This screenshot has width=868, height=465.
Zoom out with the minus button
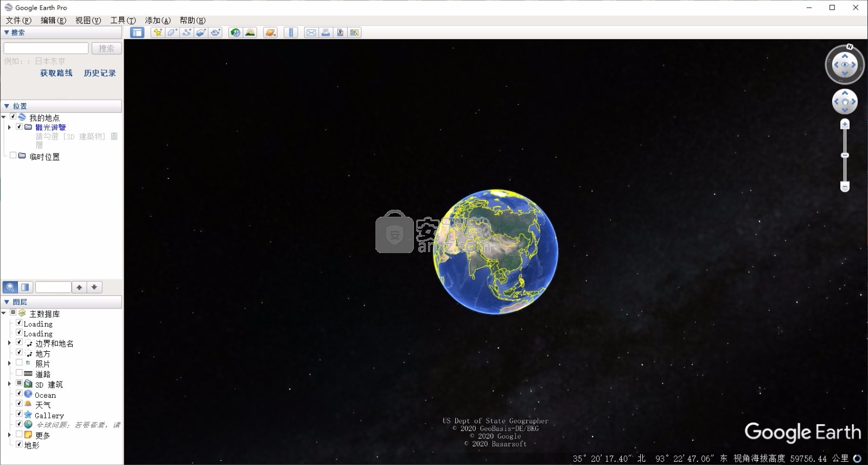pyautogui.click(x=845, y=186)
